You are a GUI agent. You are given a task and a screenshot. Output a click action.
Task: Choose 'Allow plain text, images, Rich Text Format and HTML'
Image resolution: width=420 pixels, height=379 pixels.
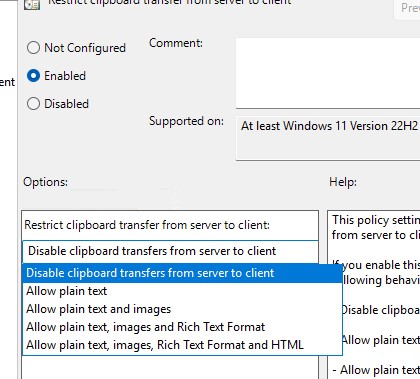[x=182, y=345]
